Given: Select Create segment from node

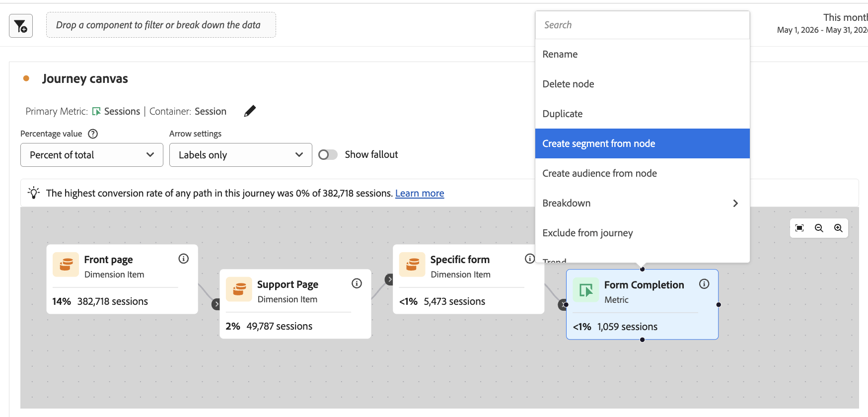Looking at the screenshot, I should click(x=643, y=143).
